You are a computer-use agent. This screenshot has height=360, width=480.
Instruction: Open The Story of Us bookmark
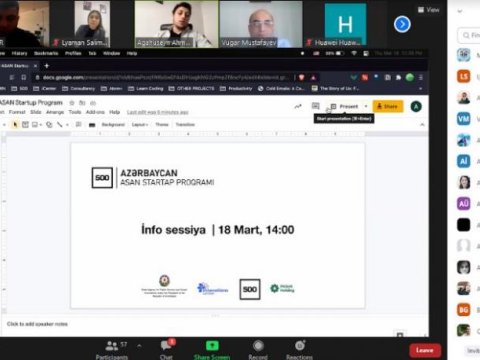click(335, 89)
